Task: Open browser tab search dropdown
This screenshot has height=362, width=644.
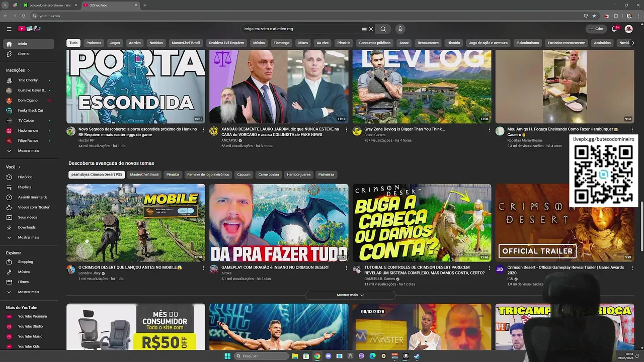Action: (x=4, y=5)
